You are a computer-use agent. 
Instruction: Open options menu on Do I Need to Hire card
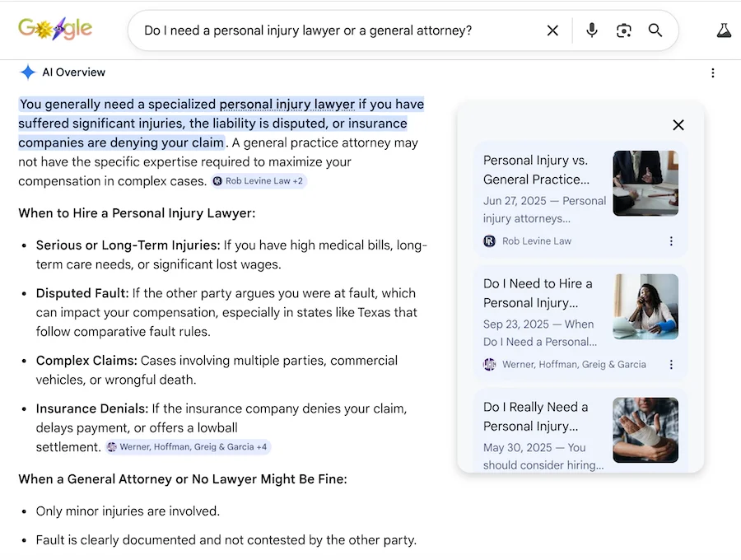tap(671, 364)
